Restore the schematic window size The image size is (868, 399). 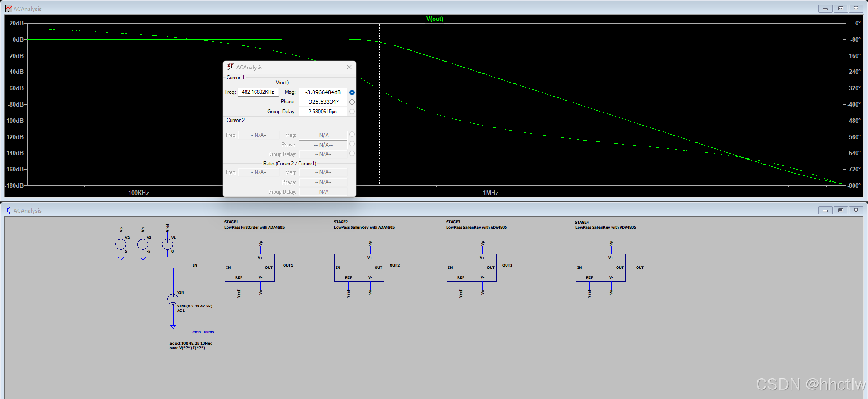(x=840, y=210)
